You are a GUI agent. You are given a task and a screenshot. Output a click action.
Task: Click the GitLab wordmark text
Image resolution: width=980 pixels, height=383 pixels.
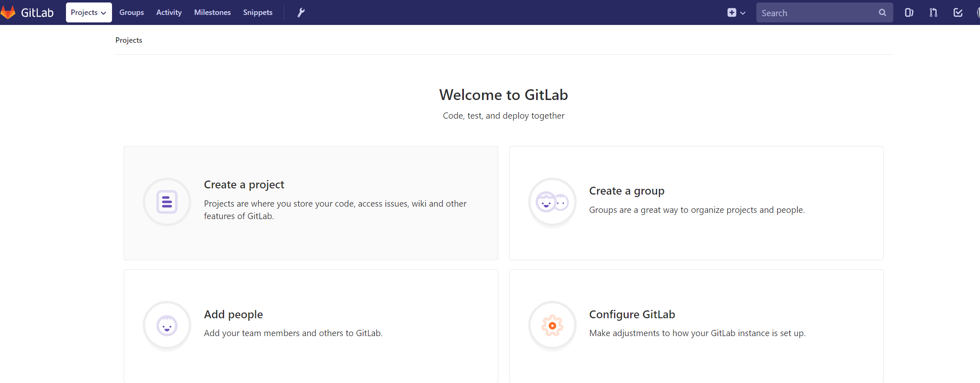click(37, 13)
